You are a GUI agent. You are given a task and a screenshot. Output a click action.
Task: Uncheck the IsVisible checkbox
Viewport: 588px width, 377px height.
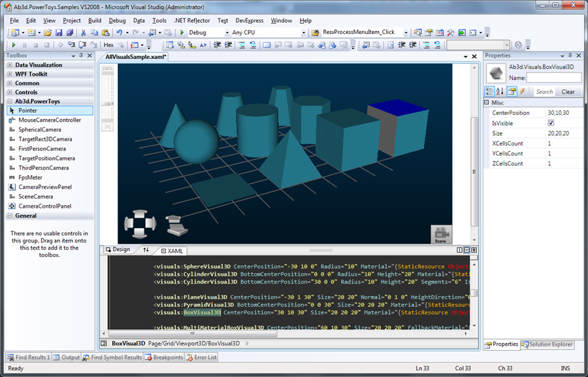[551, 123]
